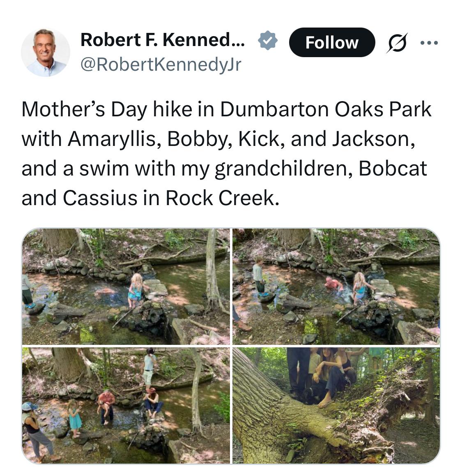Screen dimensions: 462x476
Task: Click the words "Dumbarton Oaks Park" in the tweet
Action: 326,109
